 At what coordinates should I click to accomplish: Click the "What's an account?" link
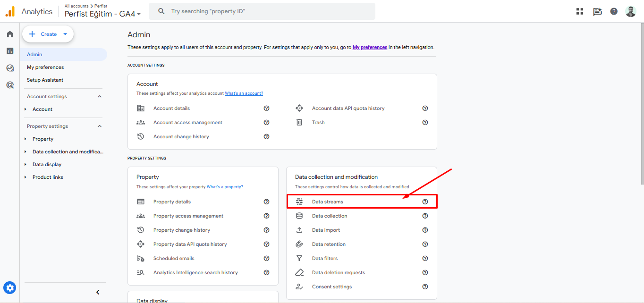(x=244, y=93)
